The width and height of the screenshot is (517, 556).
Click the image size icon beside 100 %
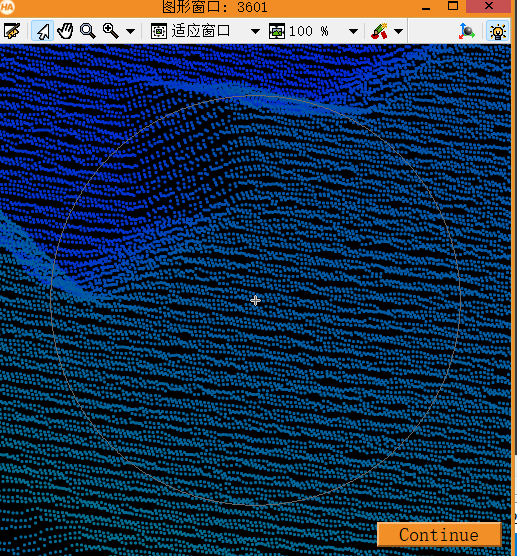pyautogui.click(x=277, y=31)
